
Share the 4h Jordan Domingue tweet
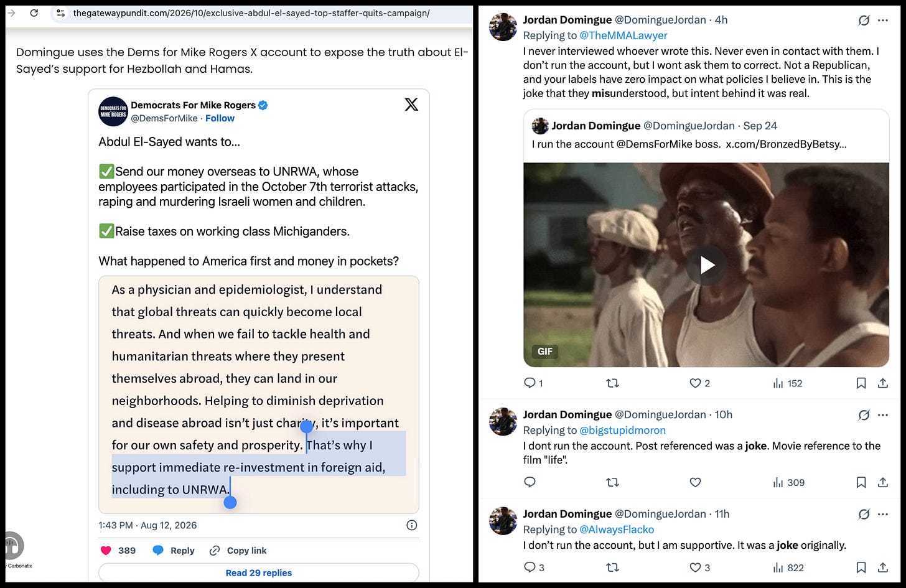(883, 383)
